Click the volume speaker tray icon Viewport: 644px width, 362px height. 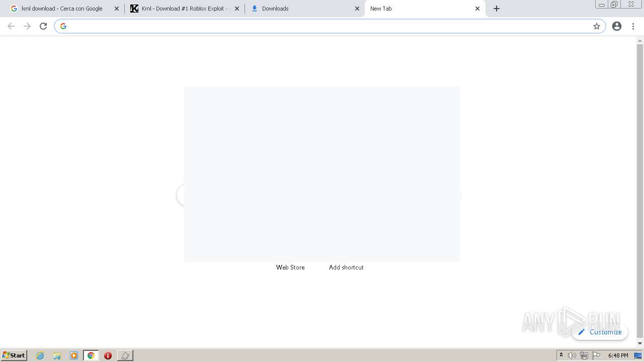(x=572, y=355)
